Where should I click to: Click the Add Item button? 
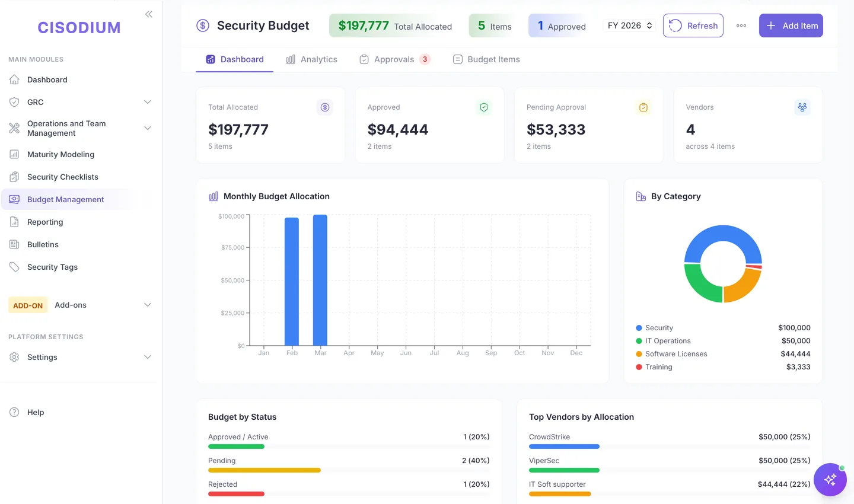click(791, 25)
